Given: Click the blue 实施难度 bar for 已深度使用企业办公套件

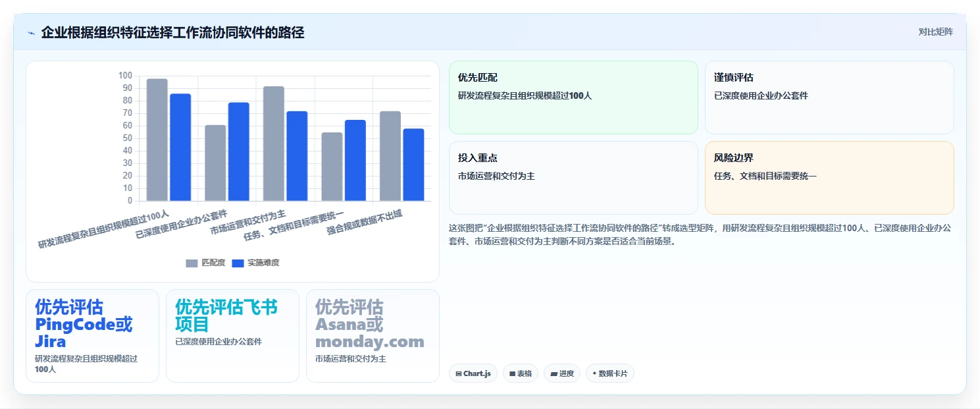Looking at the screenshot, I should (x=239, y=151).
